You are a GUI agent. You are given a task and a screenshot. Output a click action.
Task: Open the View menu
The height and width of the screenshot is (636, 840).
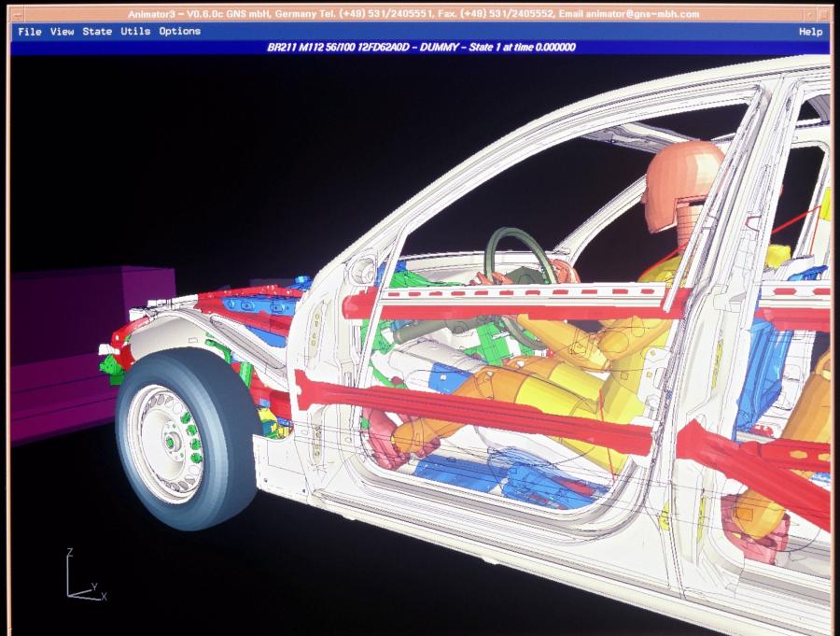[63, 32]
